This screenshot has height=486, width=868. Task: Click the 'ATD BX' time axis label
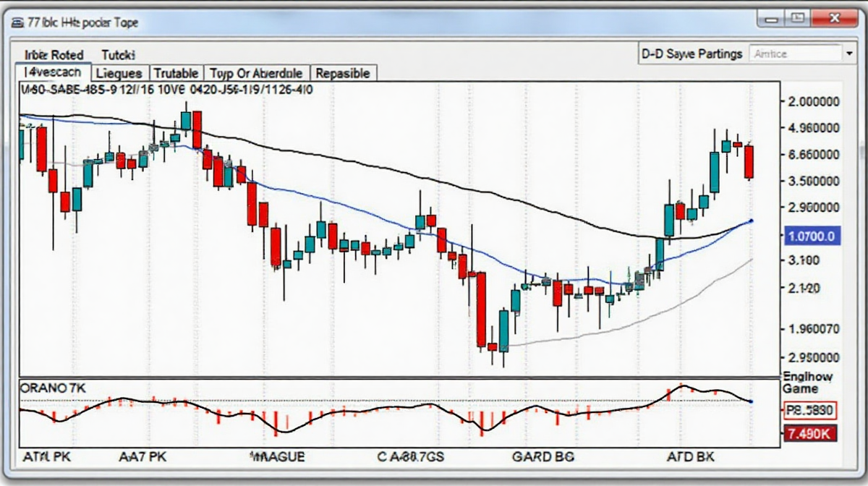pos(689,457)
